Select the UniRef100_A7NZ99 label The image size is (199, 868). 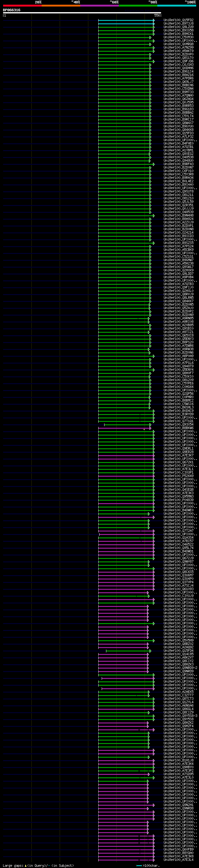(178, 47)
